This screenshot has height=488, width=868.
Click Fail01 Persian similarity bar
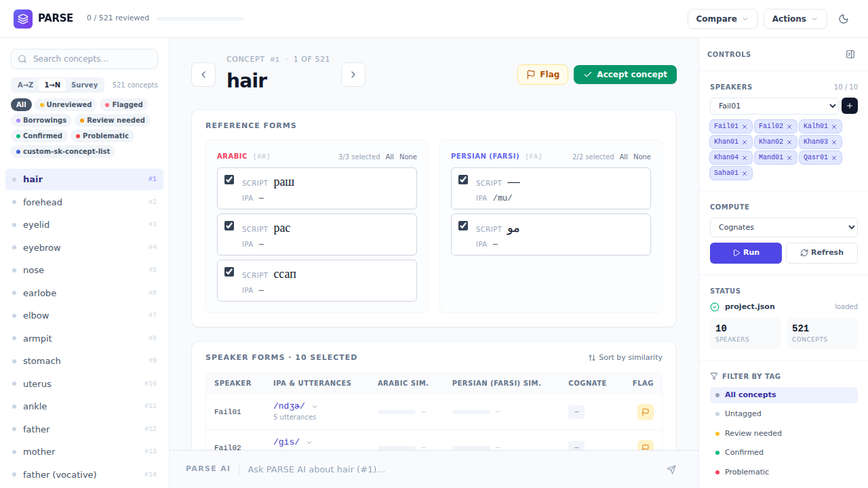471,412
